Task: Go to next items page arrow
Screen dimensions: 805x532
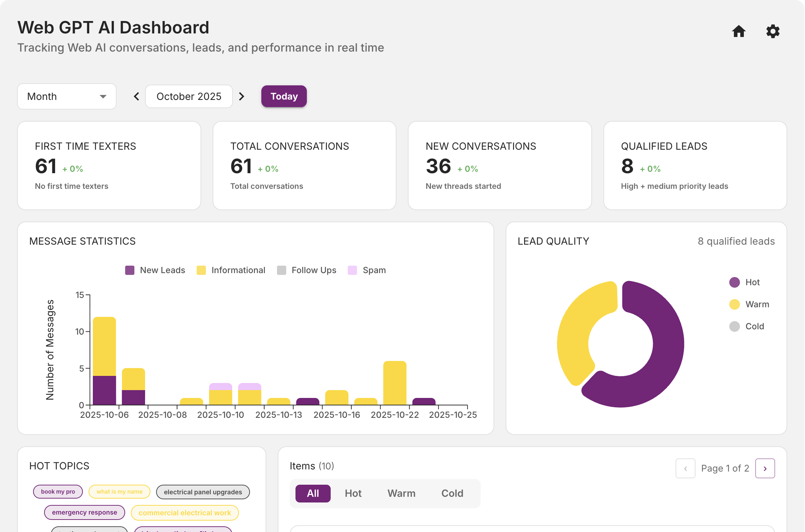Action: [x=765, y=468]
